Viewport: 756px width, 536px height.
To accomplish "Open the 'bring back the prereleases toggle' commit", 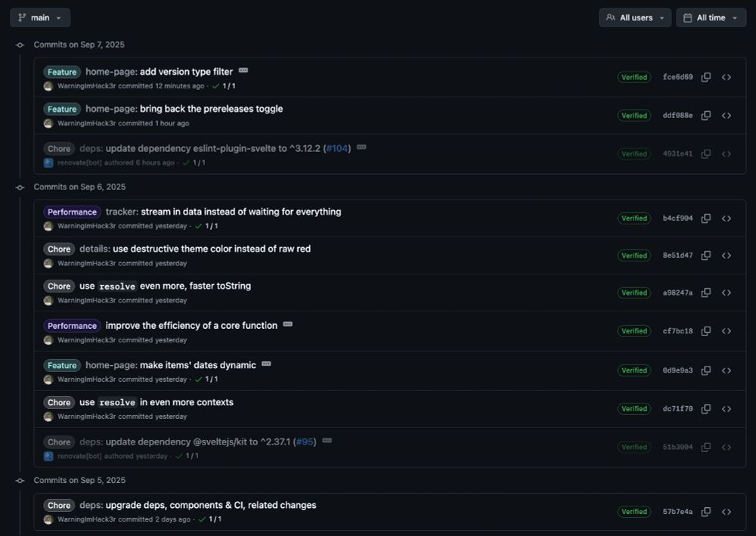I will [x=212, y=108].
